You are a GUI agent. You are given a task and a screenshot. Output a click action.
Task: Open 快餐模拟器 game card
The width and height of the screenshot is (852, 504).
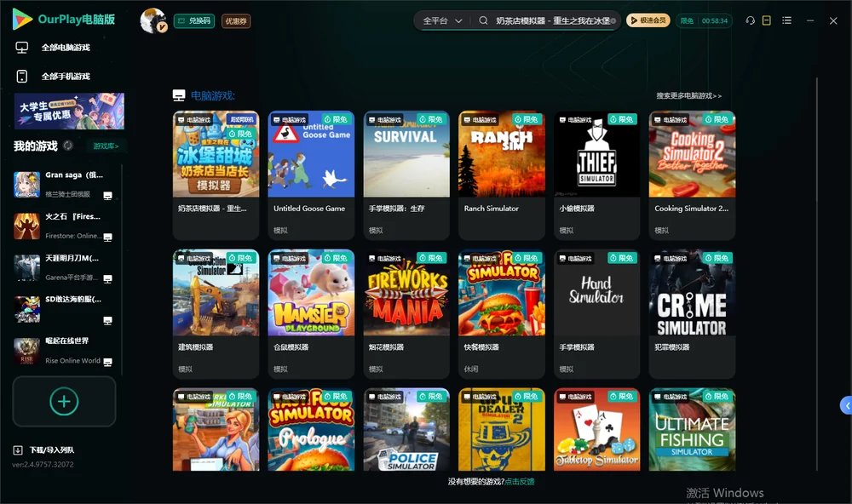pyautogui.click(x=502, y=314)
